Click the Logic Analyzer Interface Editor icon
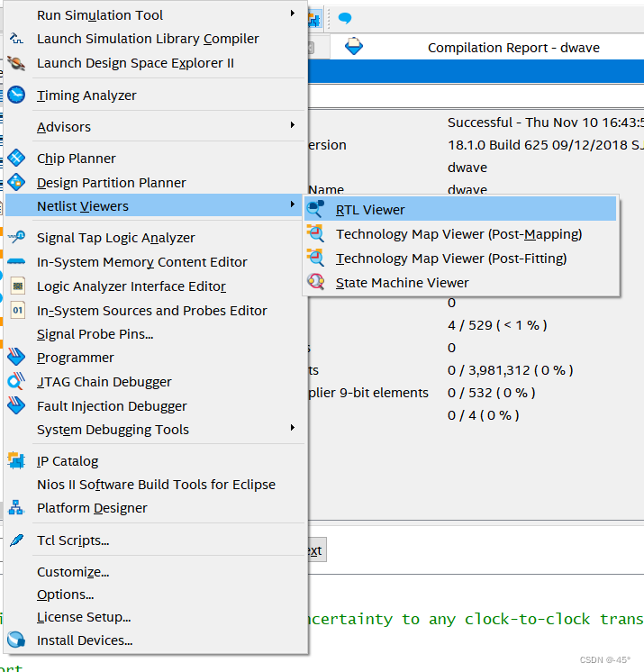 18,286
